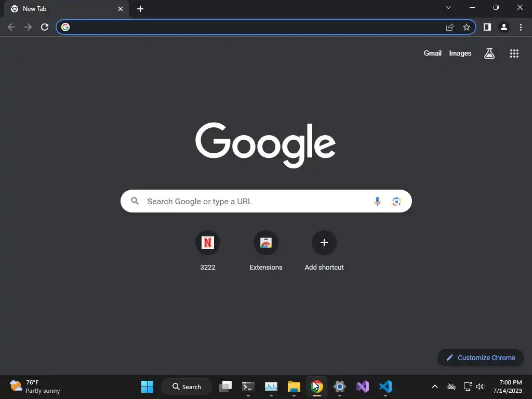The image size is (532, 399).
Task: Reload the current page
Action: coord(45,27)
